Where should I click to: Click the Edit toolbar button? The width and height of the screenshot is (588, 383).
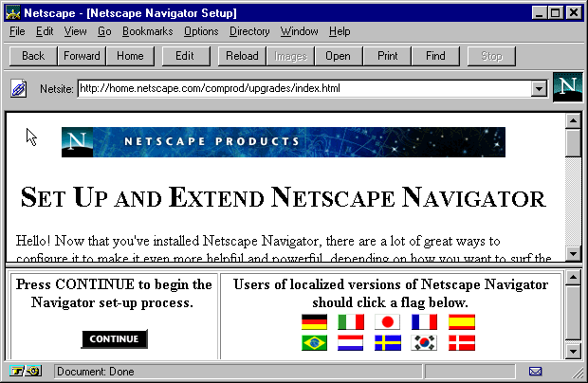point(186,56)
